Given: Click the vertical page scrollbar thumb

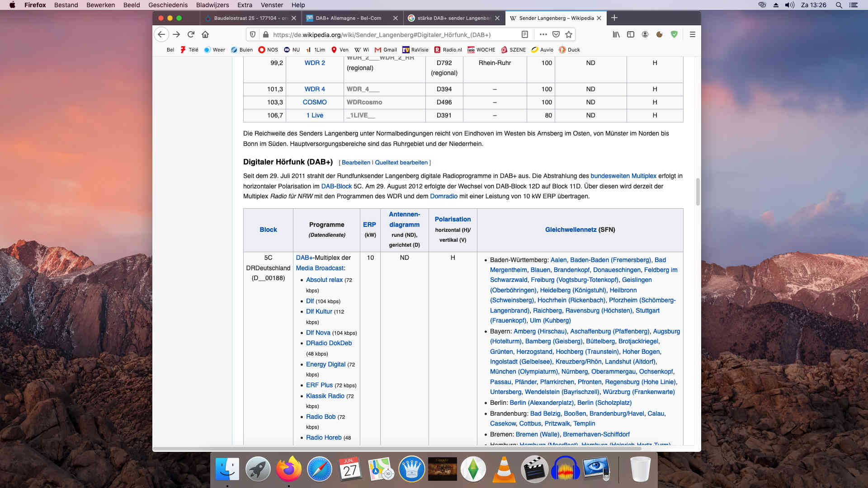Looking at the screenshot, I should [698, 192].
